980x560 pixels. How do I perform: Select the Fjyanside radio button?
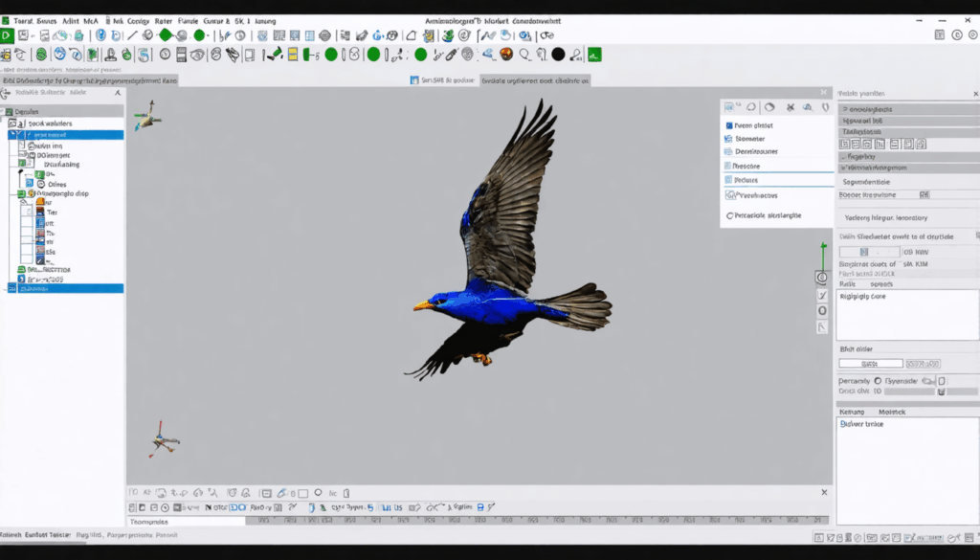(878, 381)
